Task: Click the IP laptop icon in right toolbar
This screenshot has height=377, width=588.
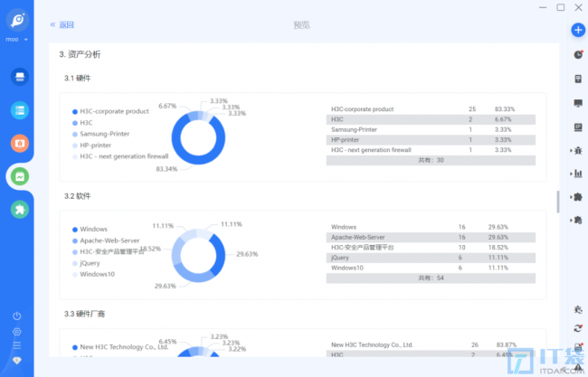Action: [578, 127]
